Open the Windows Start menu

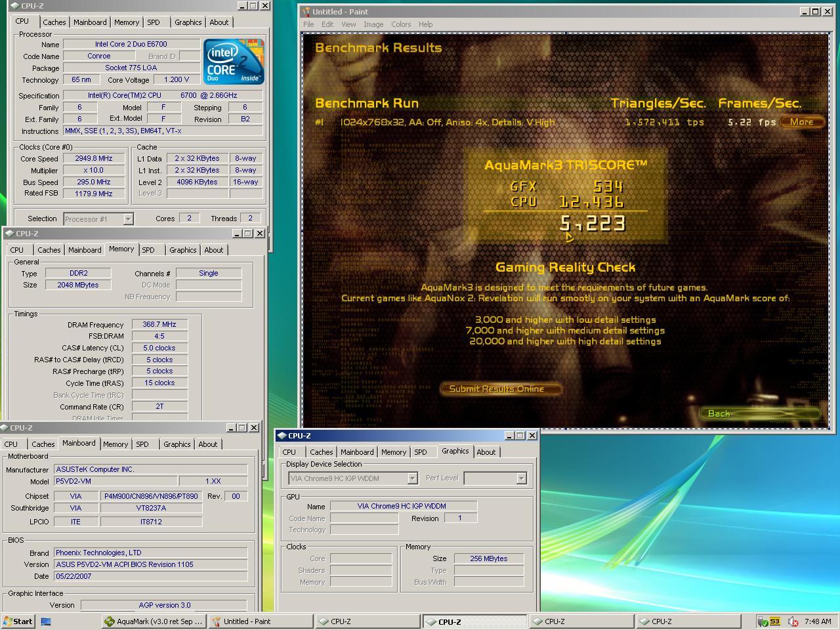18,621
